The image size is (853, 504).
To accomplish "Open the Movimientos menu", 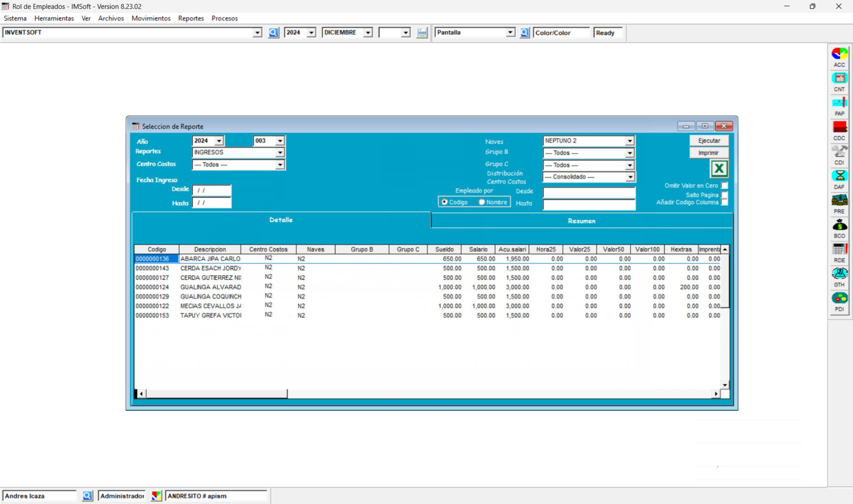I will [151, 18].
